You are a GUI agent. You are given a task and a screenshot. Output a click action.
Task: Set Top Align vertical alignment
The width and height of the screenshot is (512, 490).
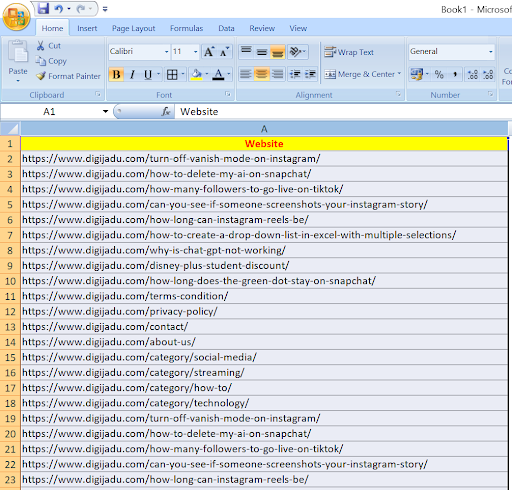(x=246, y=52)
